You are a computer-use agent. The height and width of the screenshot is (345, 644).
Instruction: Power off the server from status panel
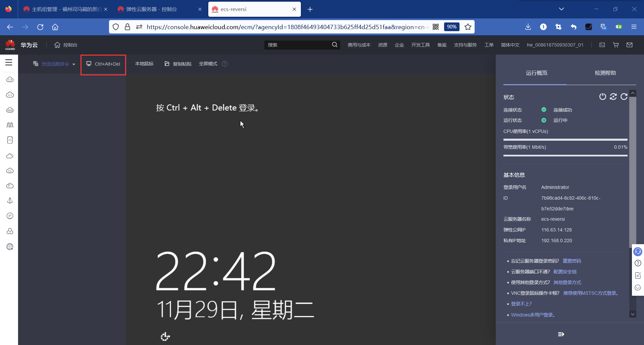pos(602,96)
